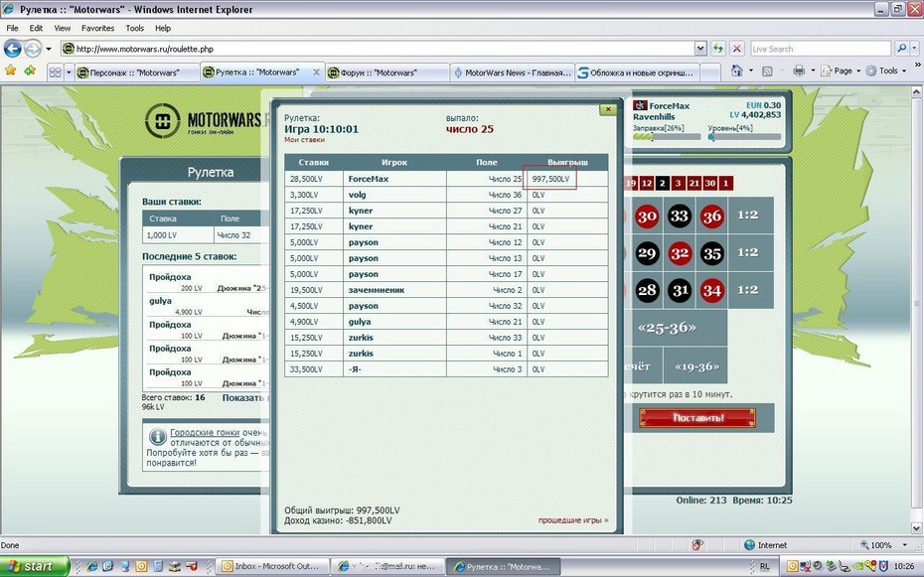Select red number 30 on roulette table

(x=647, y=216)
